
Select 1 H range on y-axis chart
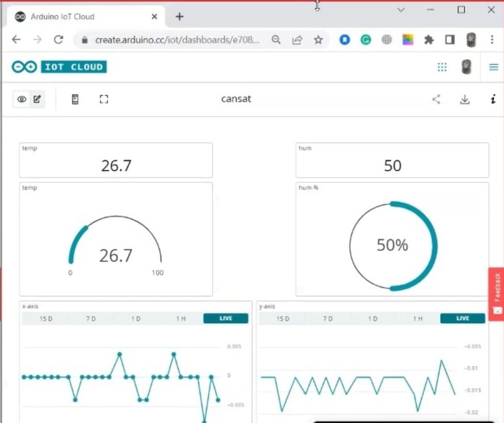click(418, 318)
